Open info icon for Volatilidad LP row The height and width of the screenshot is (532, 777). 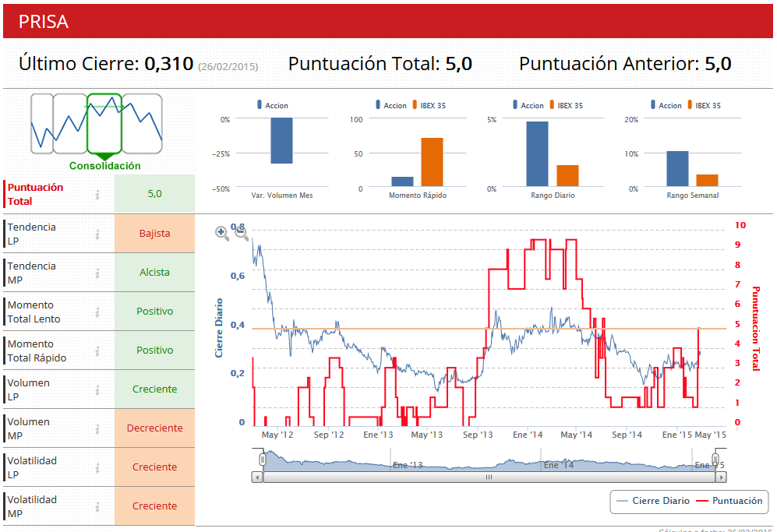pyautogui.click(x=97, y=468)
